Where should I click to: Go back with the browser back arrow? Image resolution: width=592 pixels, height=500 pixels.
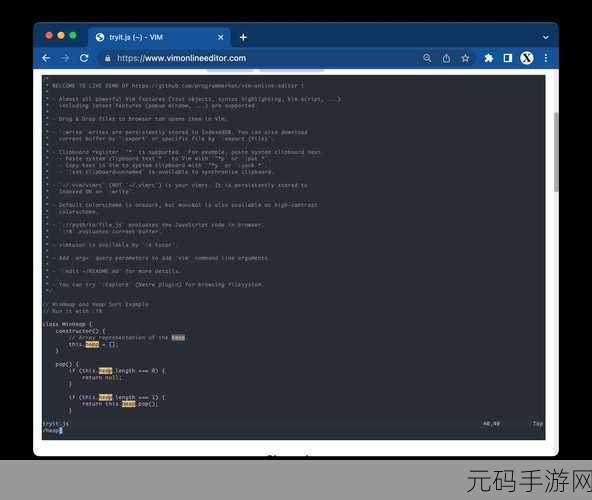pos(46,58)
